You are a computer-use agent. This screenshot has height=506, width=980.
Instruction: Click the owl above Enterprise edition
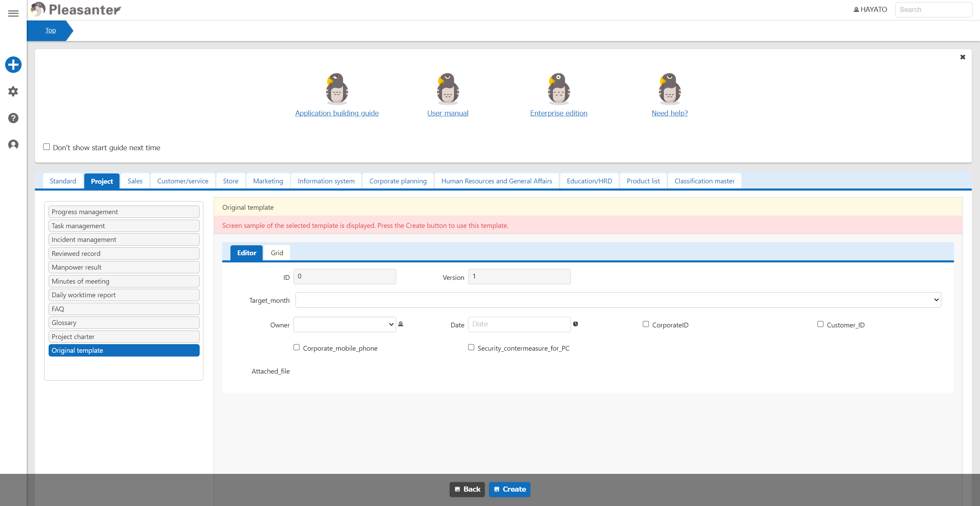pyautogui.click(x=558, y=89)
